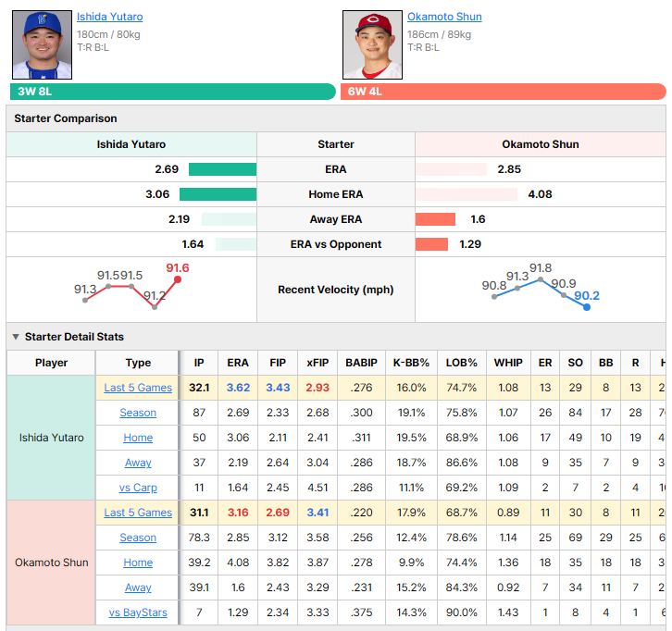Click the ERA column header in stats table

(238, 363)
